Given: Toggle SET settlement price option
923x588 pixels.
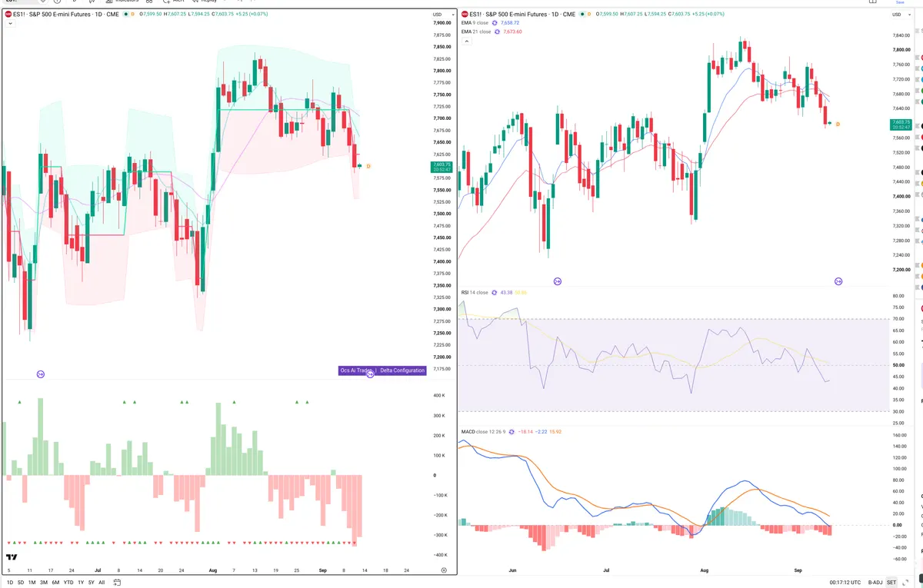Looking at the screenshot, I should [891, 583].
